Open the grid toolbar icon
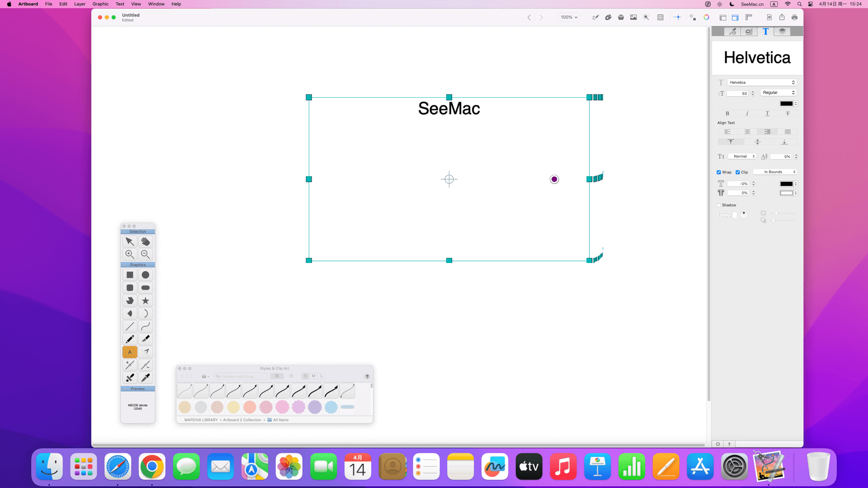Screen dimensions: 868x488 tap(660, 17)
